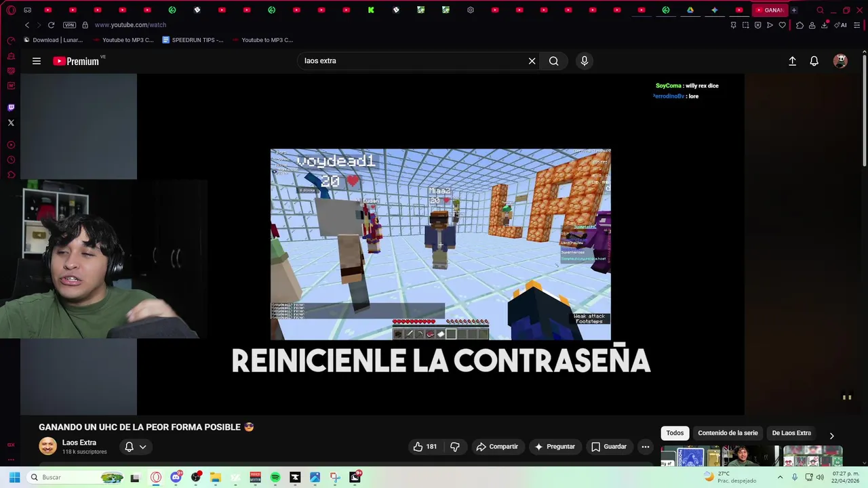Image resolution: width=868 pixels, height=488 pixels.
Task: Open Laos Extra channel avatar
Action: click(47, 447)
